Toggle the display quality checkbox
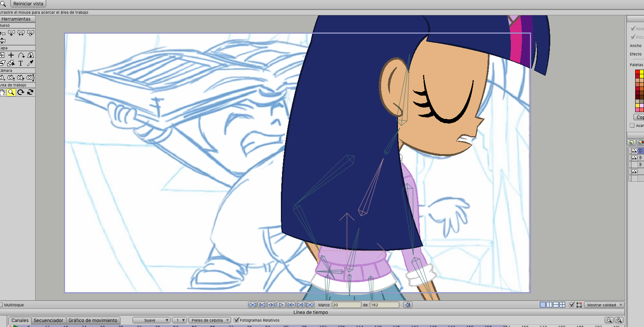This screenshot has width=644, height=327. click(572, 305)
